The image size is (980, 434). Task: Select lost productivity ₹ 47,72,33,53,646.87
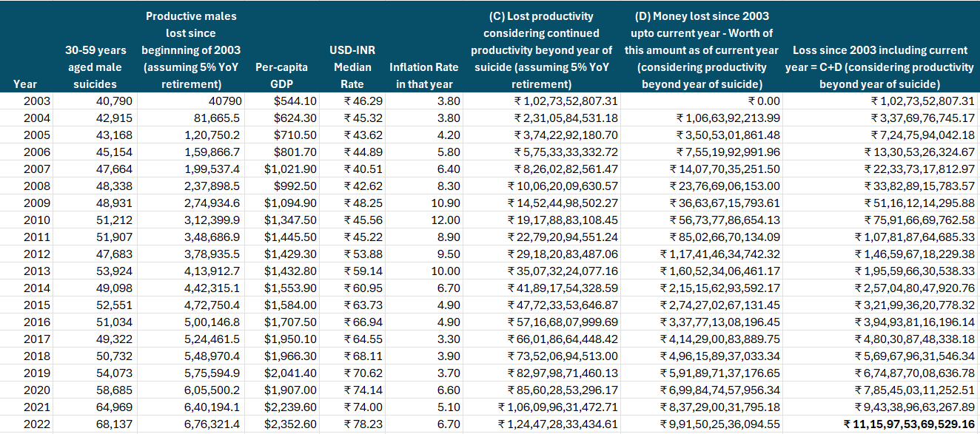[563, 305]
